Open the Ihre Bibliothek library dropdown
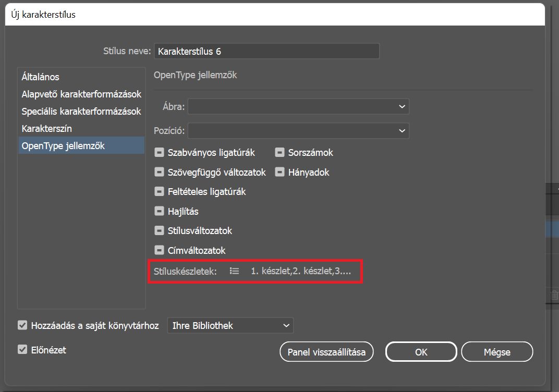The image size is (559, 392). [x=230, y=325]
